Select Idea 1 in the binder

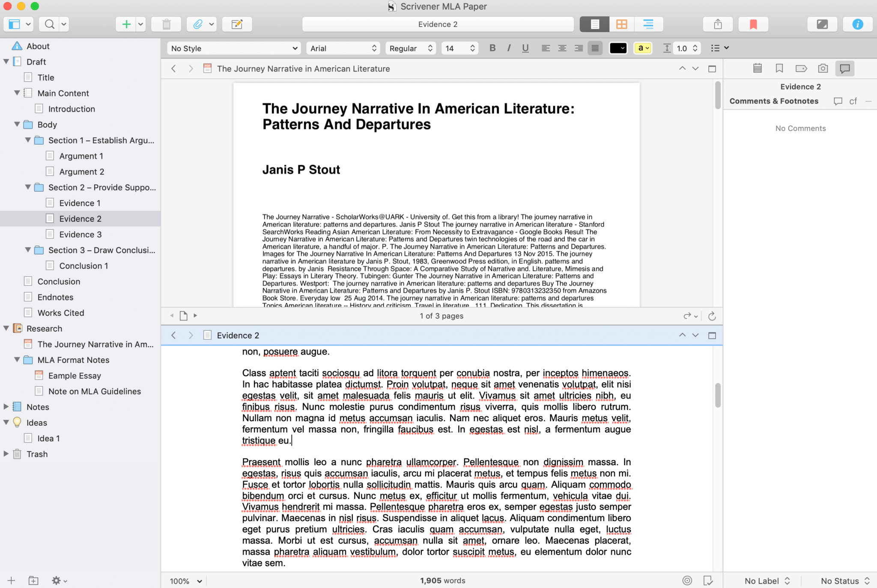click(80, 438)
